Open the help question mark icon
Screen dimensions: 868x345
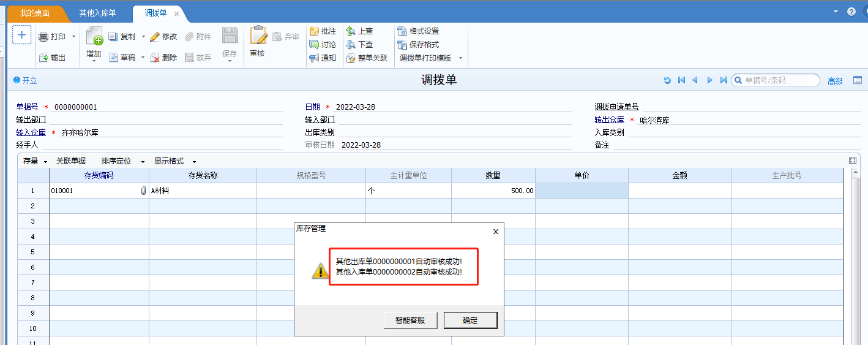(x=851, y=12)
